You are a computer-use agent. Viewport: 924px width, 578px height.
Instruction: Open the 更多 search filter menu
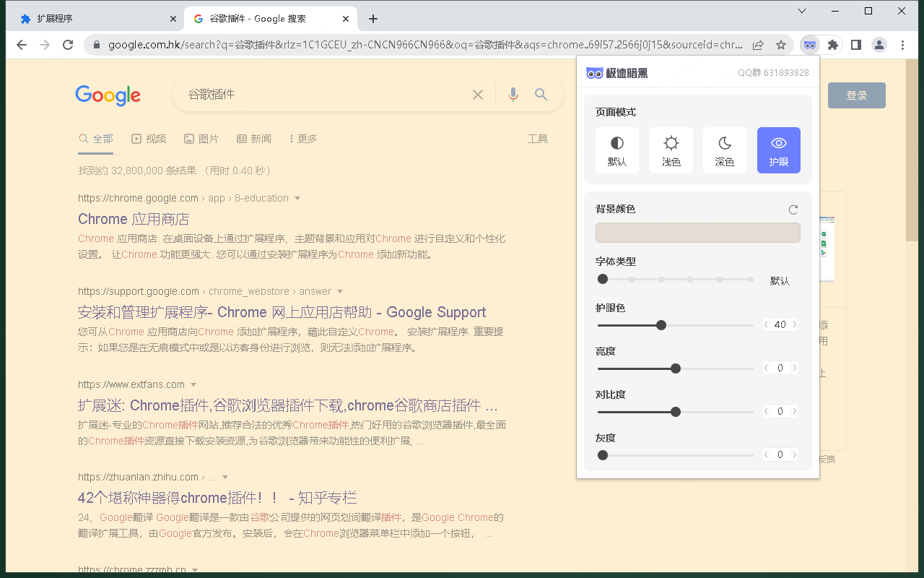click(302, 139)
